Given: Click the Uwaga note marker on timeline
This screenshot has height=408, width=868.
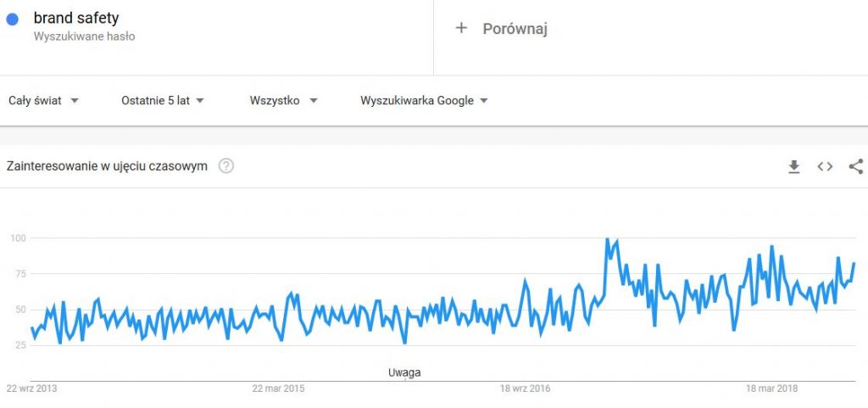Looking at the screenshot, I should point(404,372).
